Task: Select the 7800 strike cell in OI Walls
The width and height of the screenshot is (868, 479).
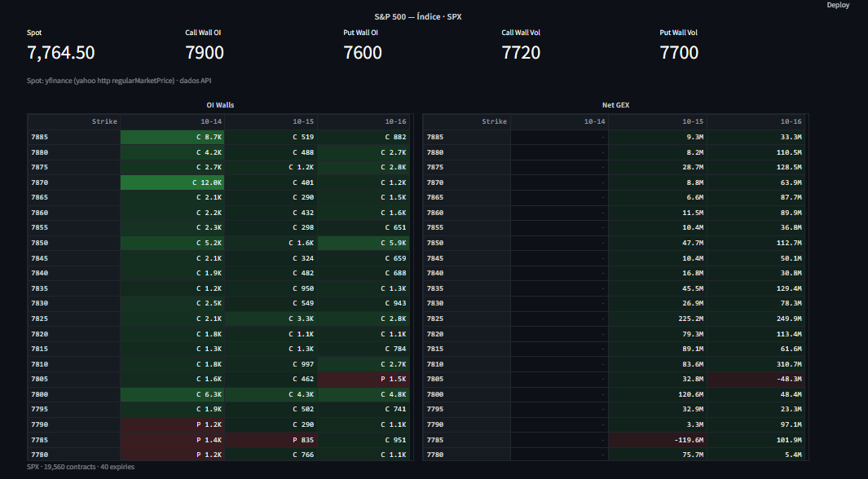Action: (x=74, y=394)
